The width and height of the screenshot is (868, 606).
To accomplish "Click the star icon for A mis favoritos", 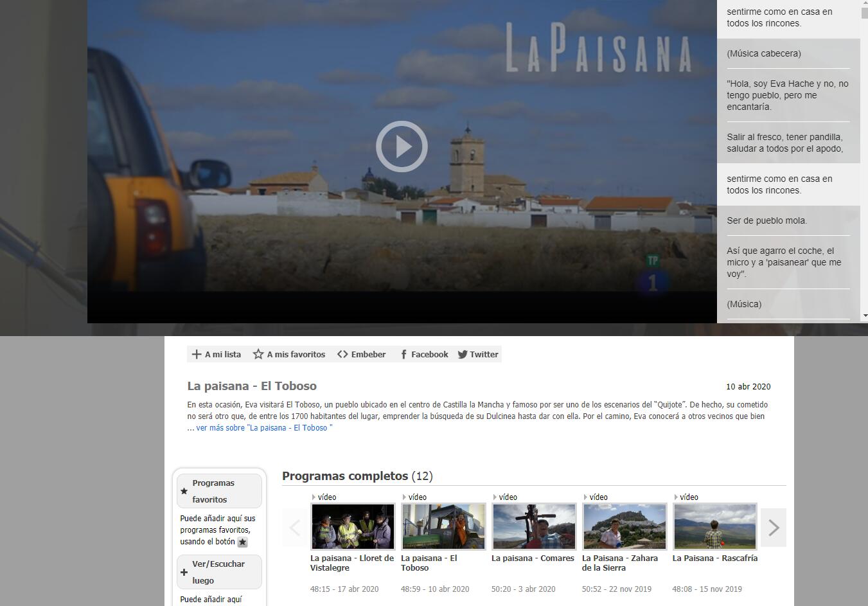I will [258, 354].
